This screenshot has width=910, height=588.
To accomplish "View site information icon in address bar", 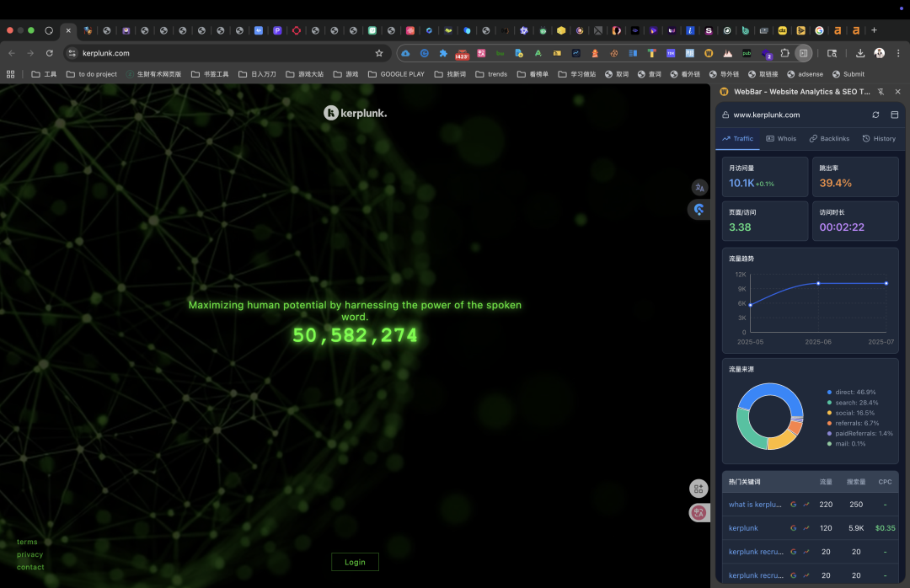I will coord(72,53).
